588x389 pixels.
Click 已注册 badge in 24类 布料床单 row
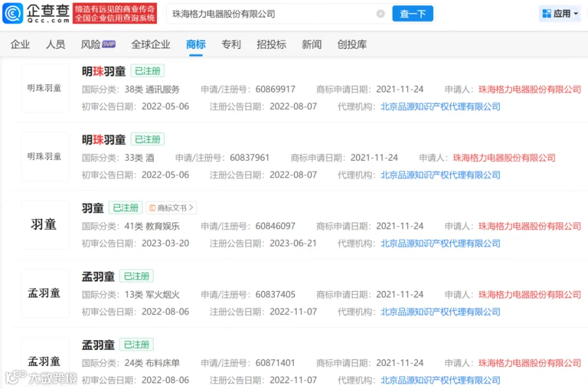(137, 345)
